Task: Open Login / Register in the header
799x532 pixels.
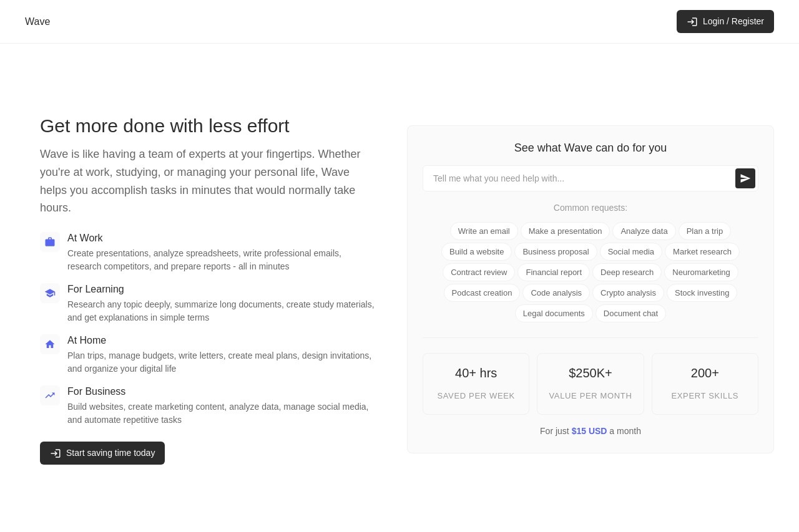Action: (x=725, y=21)
